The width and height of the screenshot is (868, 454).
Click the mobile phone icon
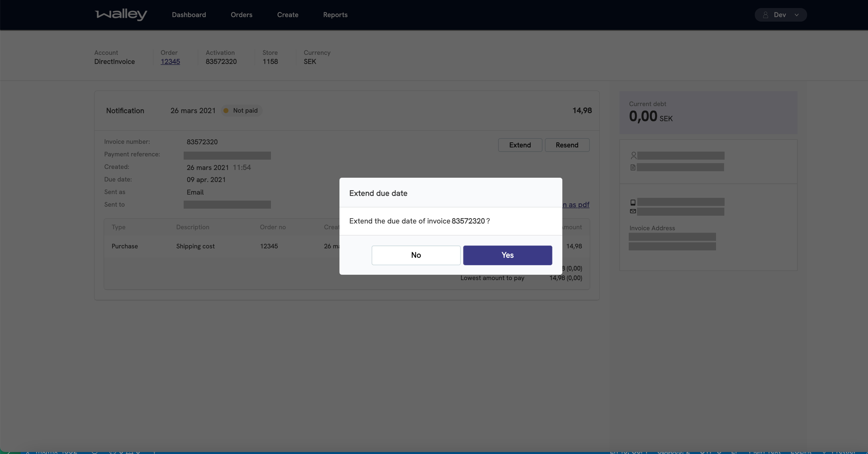pos(633,202)
